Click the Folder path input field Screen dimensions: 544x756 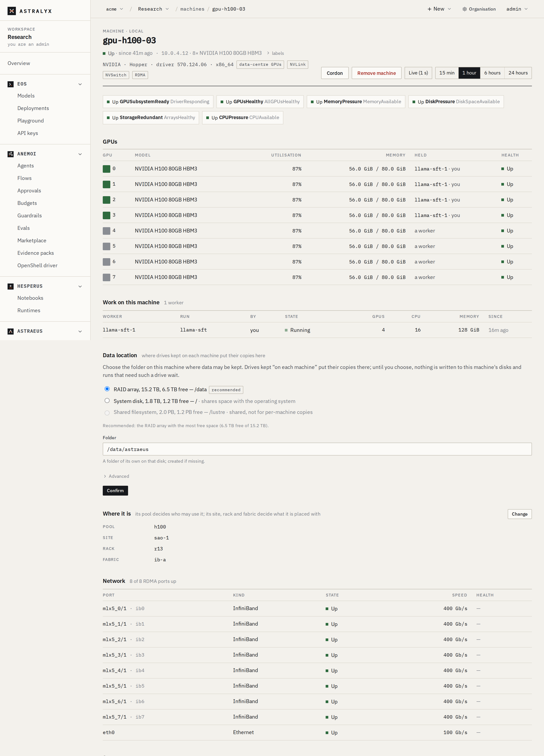tap(317, 449)
